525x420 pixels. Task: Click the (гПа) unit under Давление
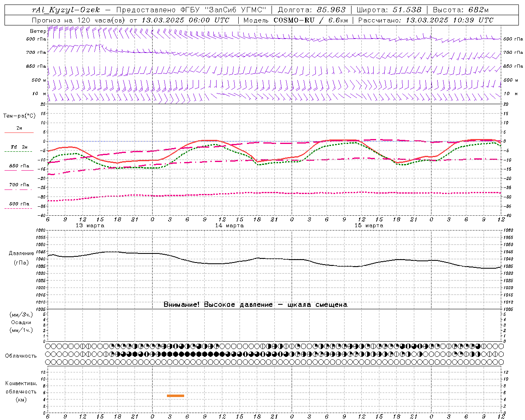pyautogui.click(x=21, y=262)
